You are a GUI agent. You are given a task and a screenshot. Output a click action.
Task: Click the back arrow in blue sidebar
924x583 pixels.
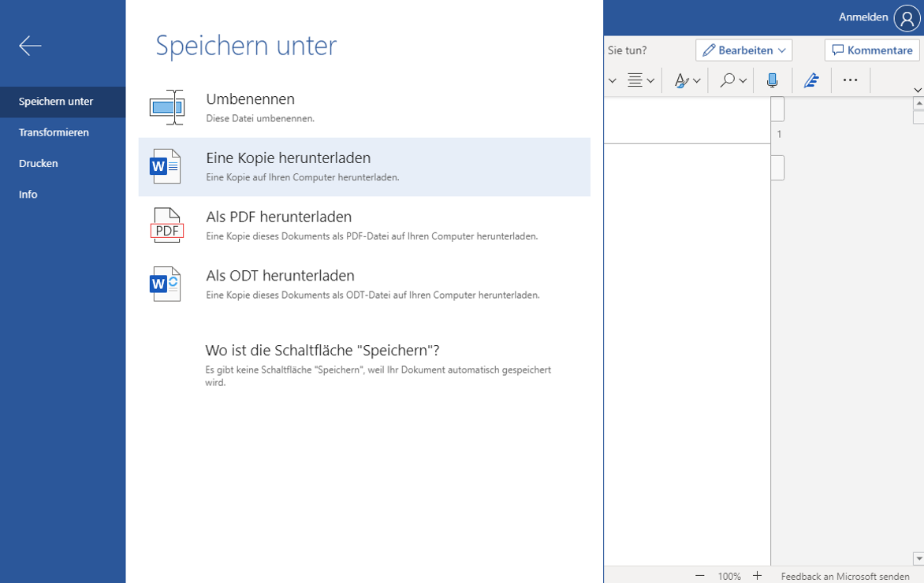pyautogui.click(x=30, y=46)
